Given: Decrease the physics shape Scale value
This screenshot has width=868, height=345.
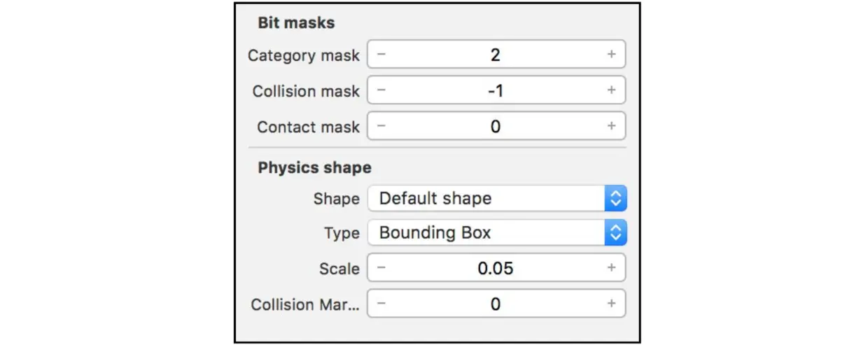Looking at the screenshot, I should (381, 268).
